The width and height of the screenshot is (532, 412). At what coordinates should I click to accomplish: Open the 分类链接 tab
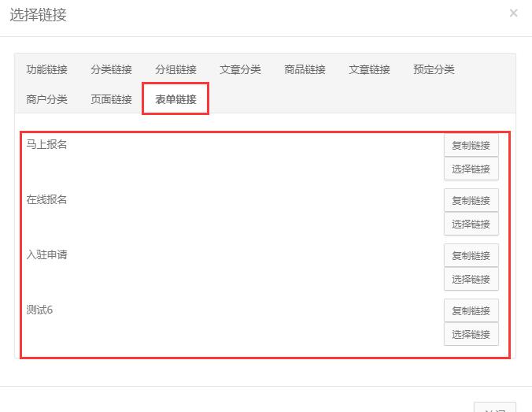click(111, 69)
